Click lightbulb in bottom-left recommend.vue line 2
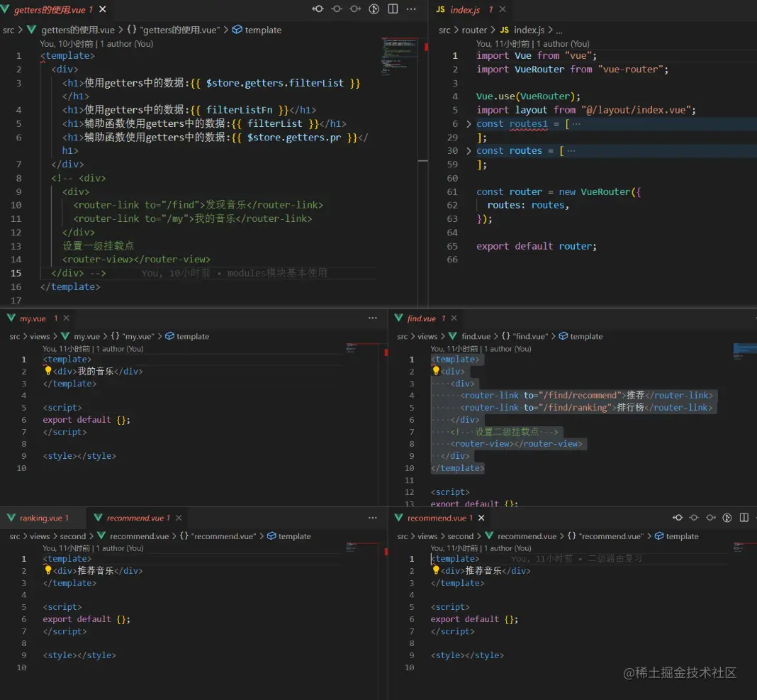 pos(47,570)
